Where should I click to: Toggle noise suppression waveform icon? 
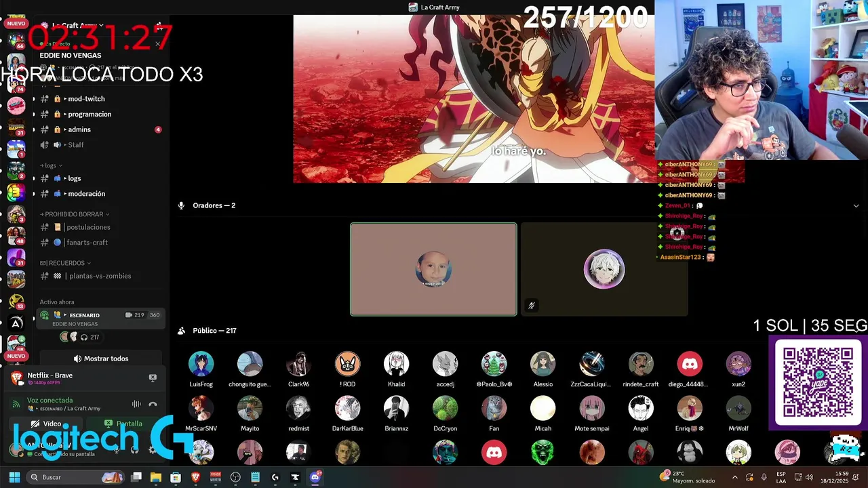tap(136, 404)
